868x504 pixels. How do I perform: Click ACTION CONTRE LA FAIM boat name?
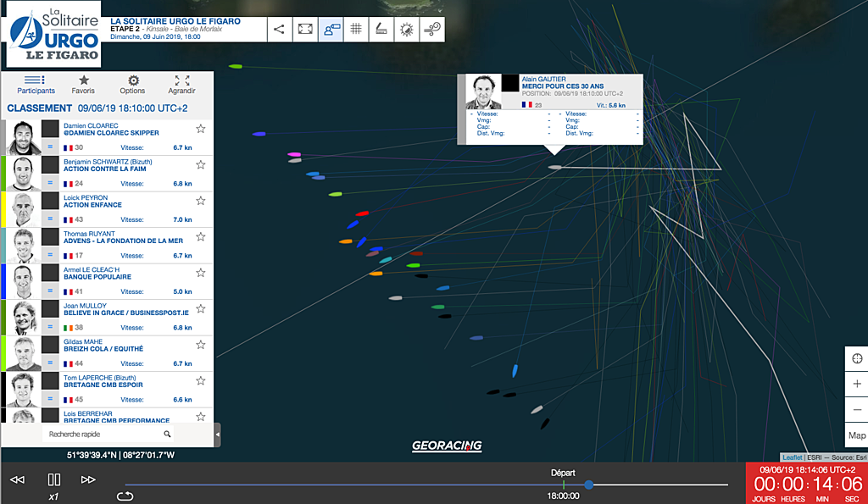point(104,169)
